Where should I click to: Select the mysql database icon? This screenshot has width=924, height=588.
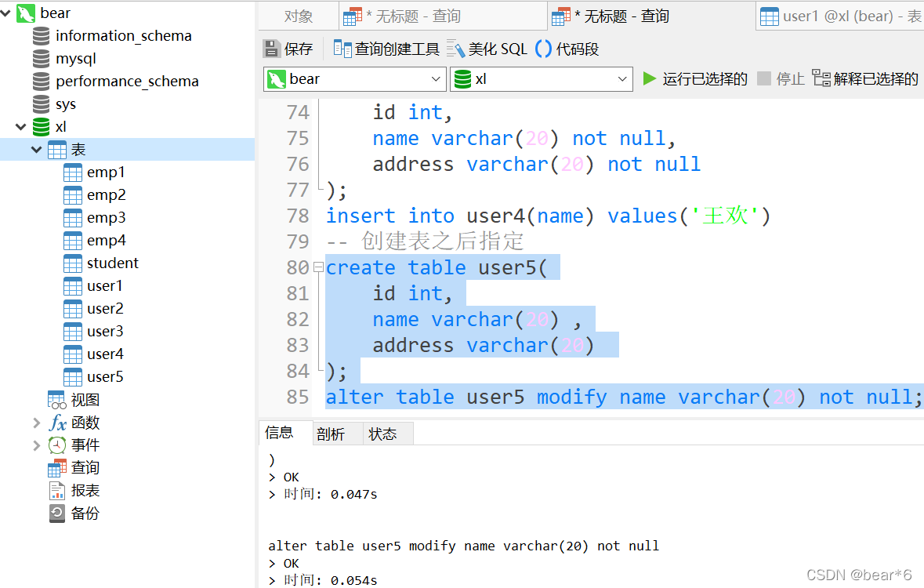(x=42, y=59)
